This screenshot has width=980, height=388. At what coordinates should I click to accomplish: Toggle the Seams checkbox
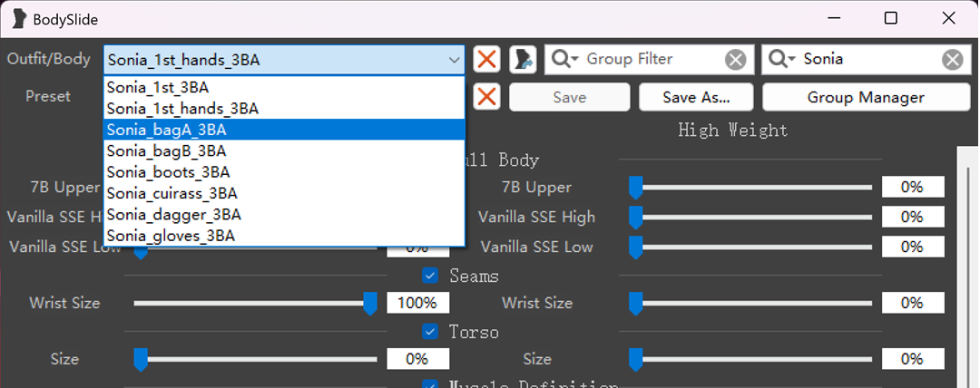[x=430, y=276]
